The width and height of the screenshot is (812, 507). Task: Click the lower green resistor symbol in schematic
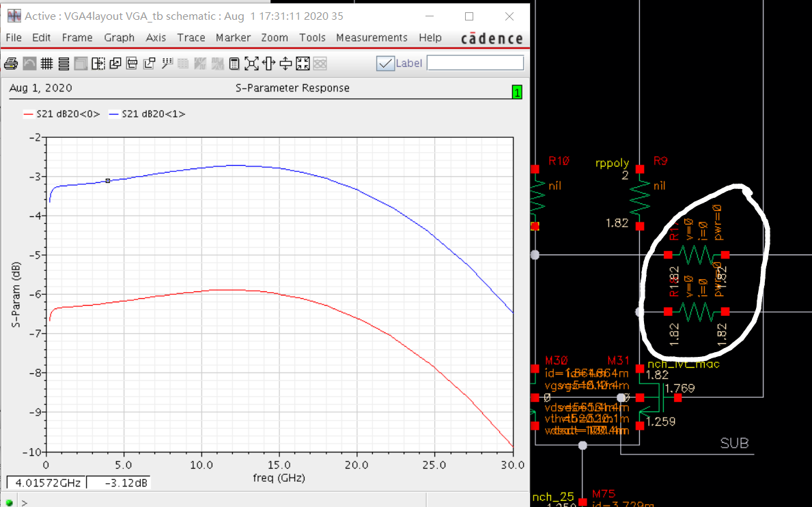(697, 311)
